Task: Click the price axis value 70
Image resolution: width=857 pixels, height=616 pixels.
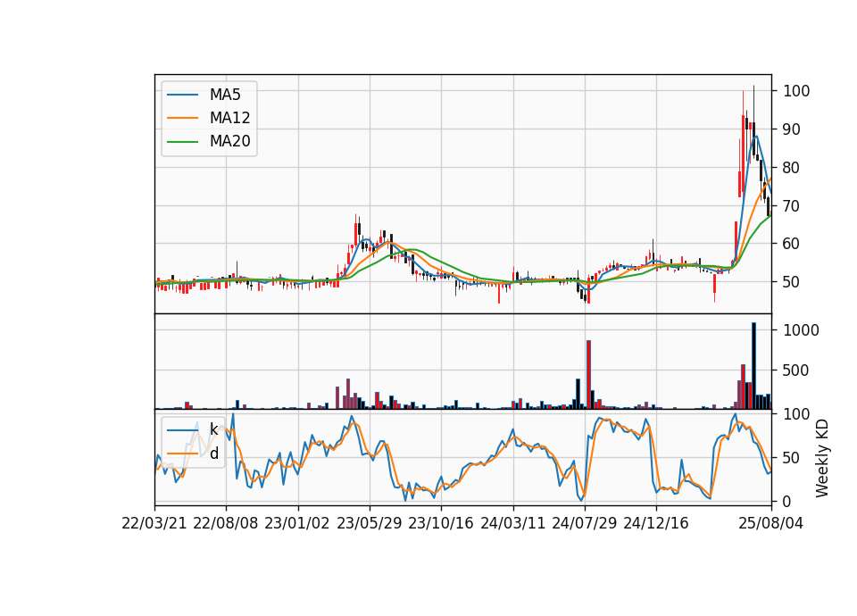Action: (792, 206)
